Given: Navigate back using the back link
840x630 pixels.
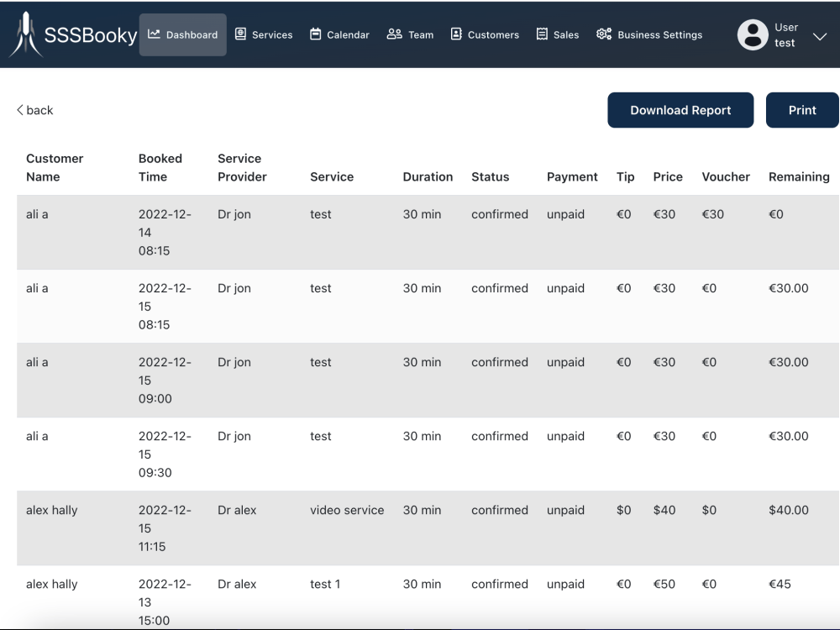Looking at the screenshot, I should [x=34, y=110].
